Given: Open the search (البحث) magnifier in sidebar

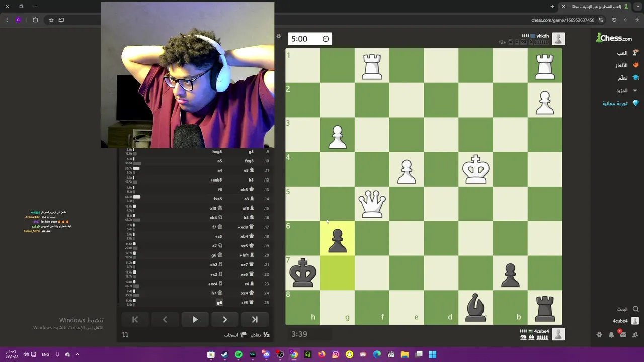Looking at the screenshot, I should (x=635, y=309).
